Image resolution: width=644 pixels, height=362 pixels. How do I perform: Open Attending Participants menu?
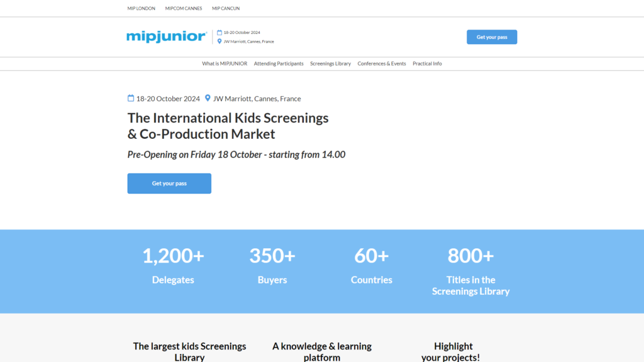(x=279, y=63)
